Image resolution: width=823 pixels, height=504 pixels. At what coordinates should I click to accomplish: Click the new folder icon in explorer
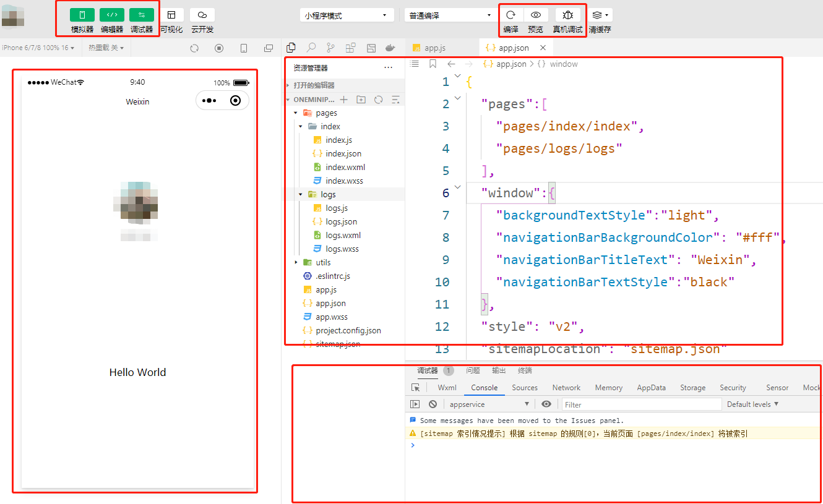coord(361,100)
